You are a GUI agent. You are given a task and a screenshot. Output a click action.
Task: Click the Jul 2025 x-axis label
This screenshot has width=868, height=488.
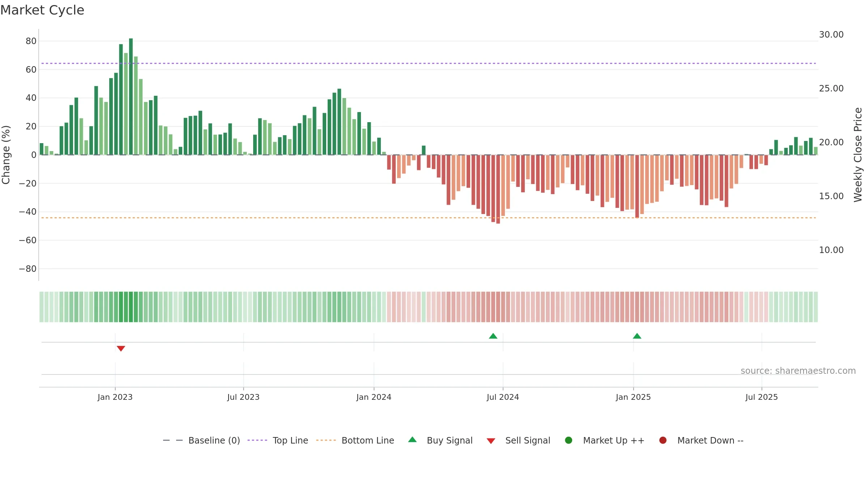(x=762, y=397)
